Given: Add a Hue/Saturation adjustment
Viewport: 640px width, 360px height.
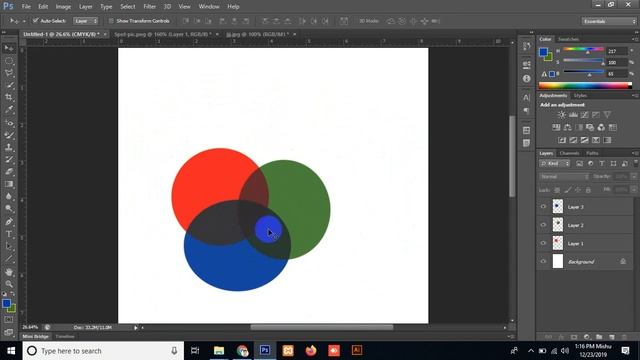Looking at the screenshot, I should [556, 127].
